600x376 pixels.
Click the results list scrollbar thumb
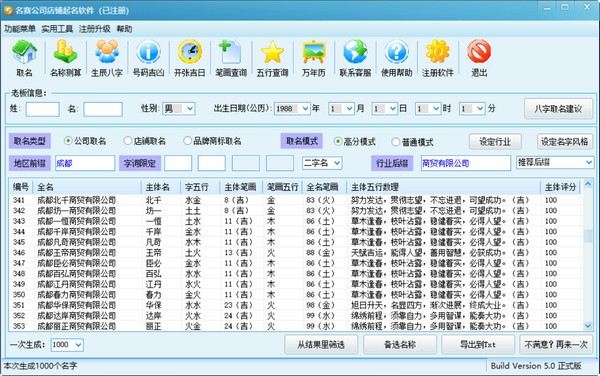588,236
